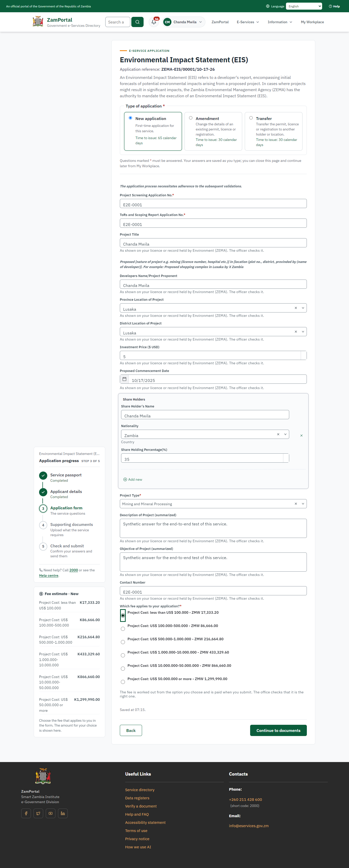Click the search magnifier button
The height and width of the screenshot is (868, 349).
[x=137, y=22]
